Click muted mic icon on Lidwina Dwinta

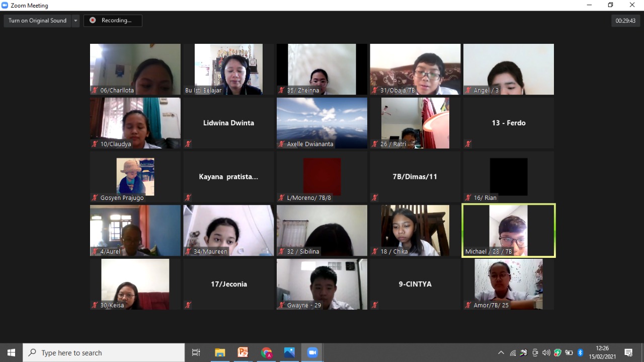coord(188,144)
